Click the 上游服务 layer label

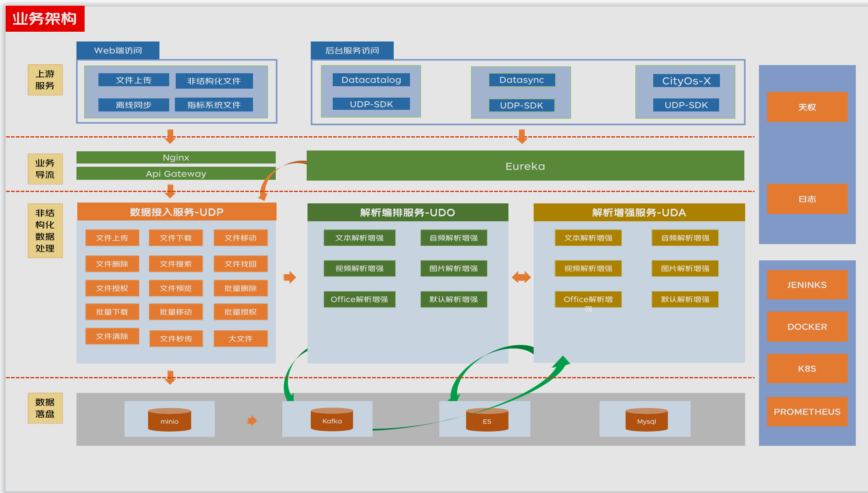(45, 80)
